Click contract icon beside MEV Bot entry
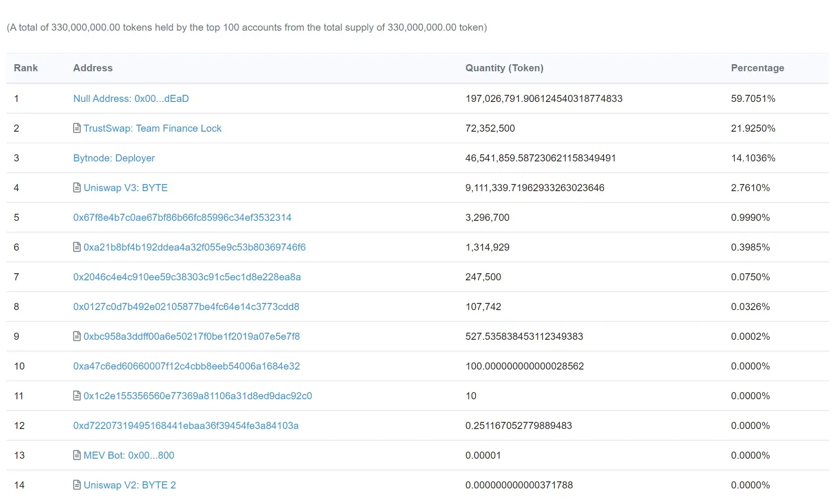This screenshot has height=504, width=834. tap(77, 455)
